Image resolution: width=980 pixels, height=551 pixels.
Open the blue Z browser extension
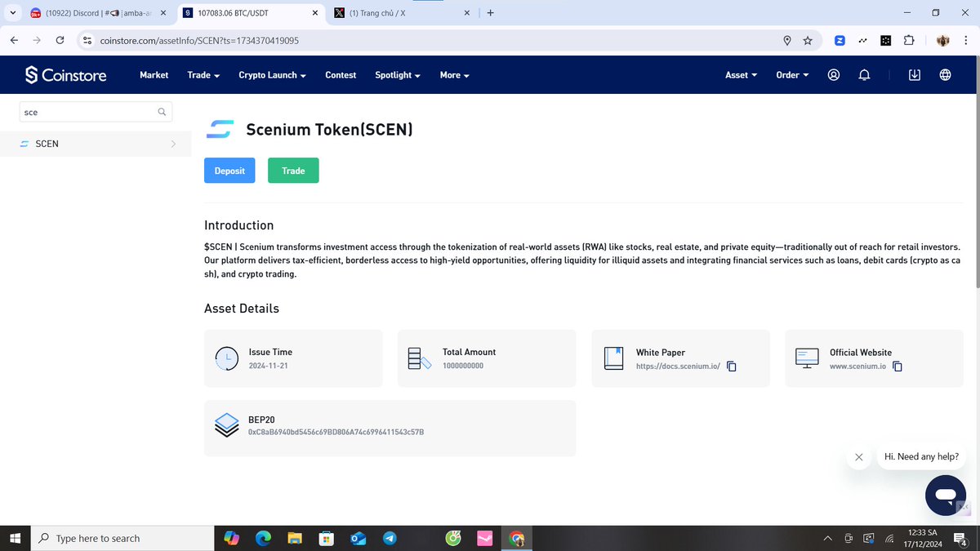(x=840, y=40)
